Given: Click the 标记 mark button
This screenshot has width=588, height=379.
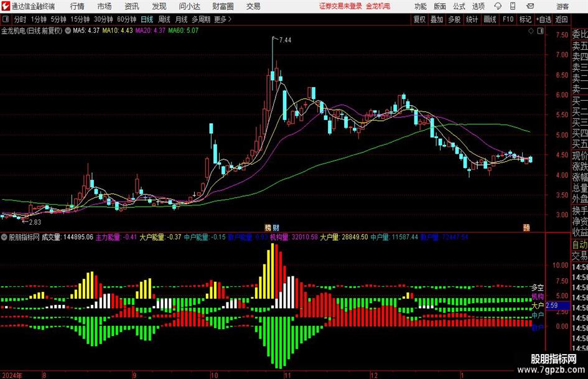Looking at the screenshot, I should [x=525, y=19].
